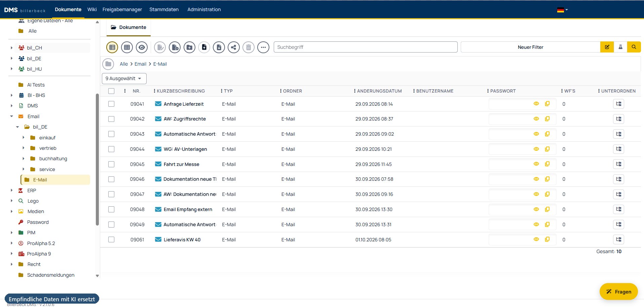Click into the Suchbegriff search field
The width and height of the screenshot is (644, 308).
(366, 47)
